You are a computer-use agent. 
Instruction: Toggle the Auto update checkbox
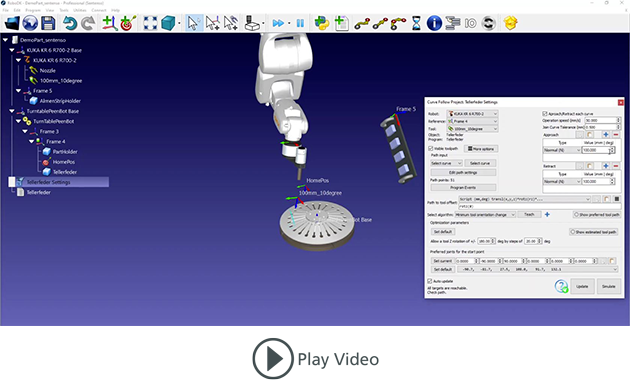pos(430,281)
